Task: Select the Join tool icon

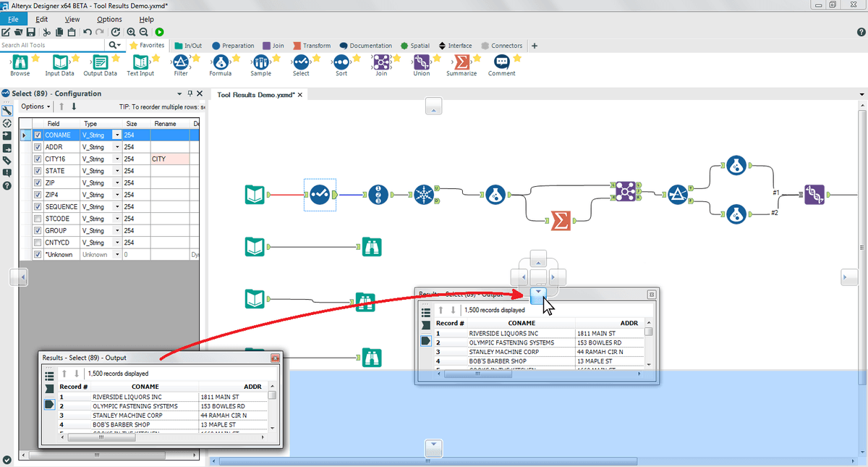Action: [381, 63]
